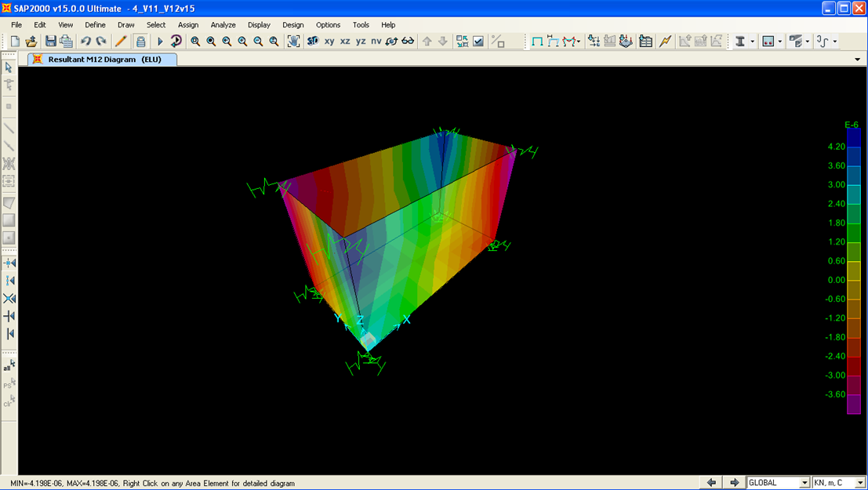
Task: Select the Pan hand tool
Action: [x=293, y=42]
